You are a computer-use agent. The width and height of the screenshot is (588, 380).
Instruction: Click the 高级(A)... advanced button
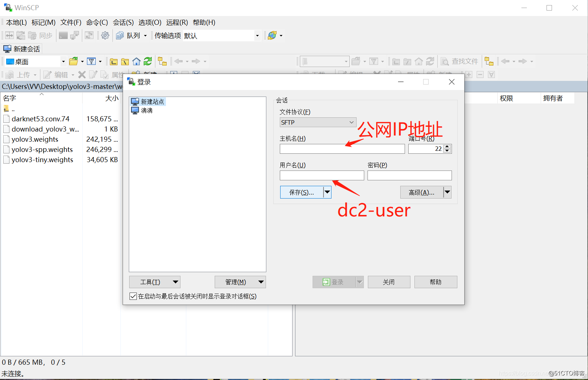click(422, 192)
